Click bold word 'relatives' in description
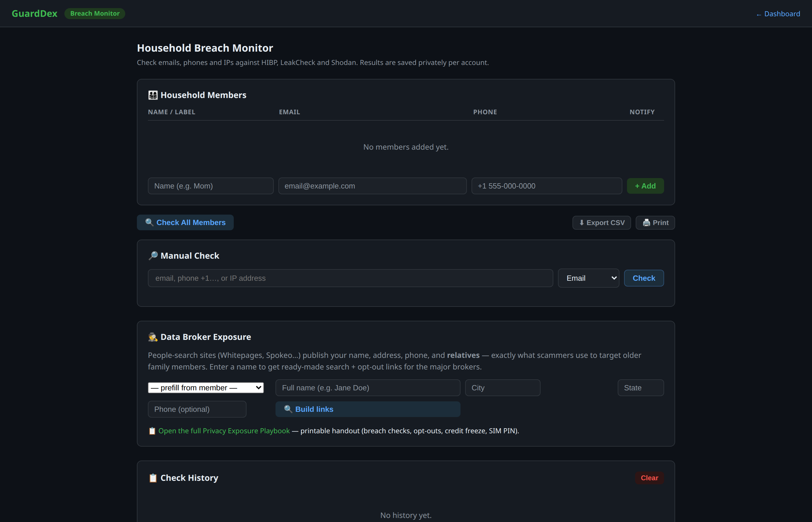The image size is (812, 522). point(463,355)
